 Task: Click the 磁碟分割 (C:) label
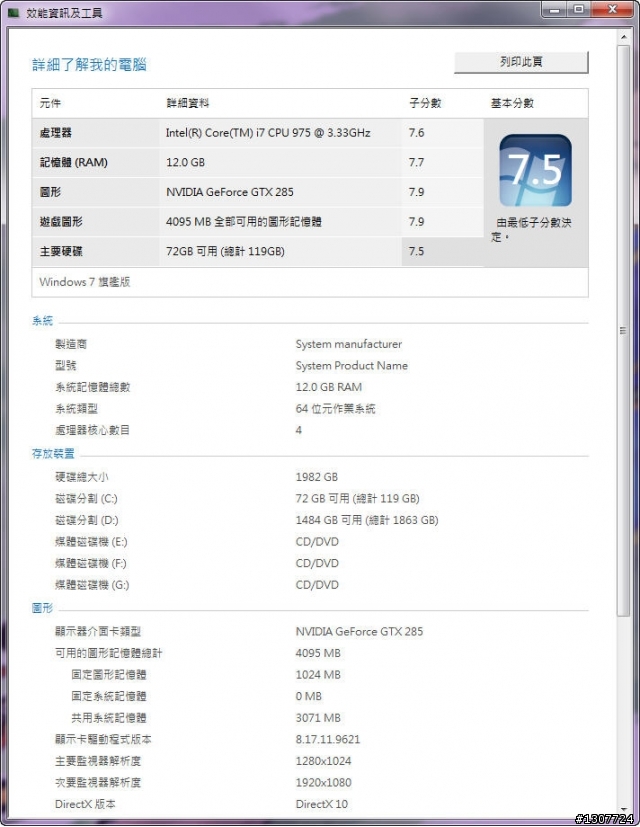coord(87,498)
